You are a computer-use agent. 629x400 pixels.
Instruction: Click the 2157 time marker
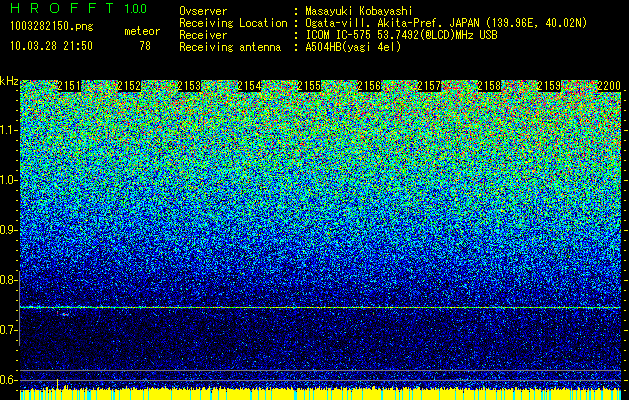tap(429, 86)
